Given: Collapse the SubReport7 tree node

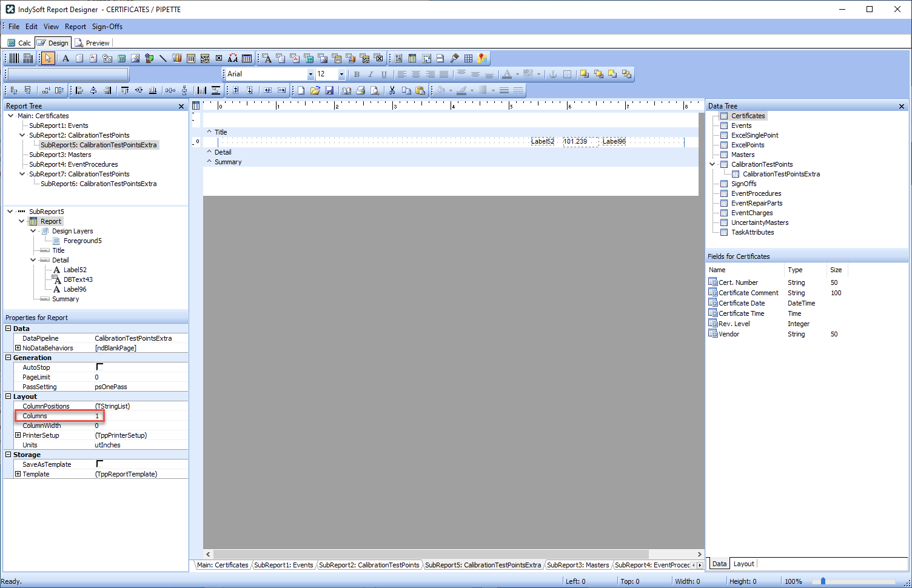Looking at the screenshot, I should click(x=22, y=174).
